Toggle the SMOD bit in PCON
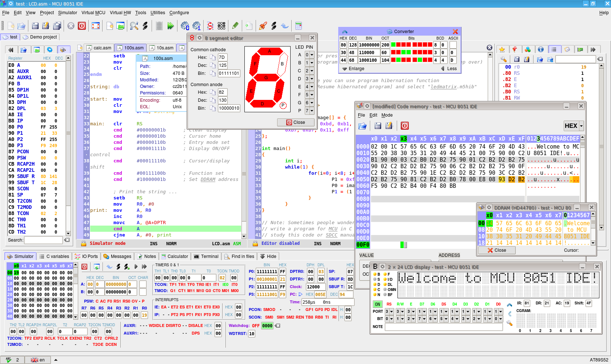This screenshot has width=611, height=364. 269,310
